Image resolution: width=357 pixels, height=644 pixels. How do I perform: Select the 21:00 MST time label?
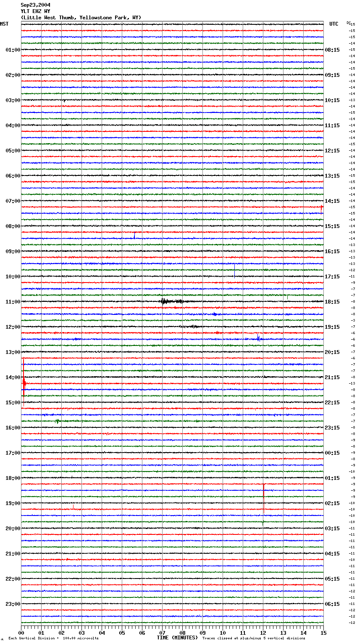click(x=13, y=554)
